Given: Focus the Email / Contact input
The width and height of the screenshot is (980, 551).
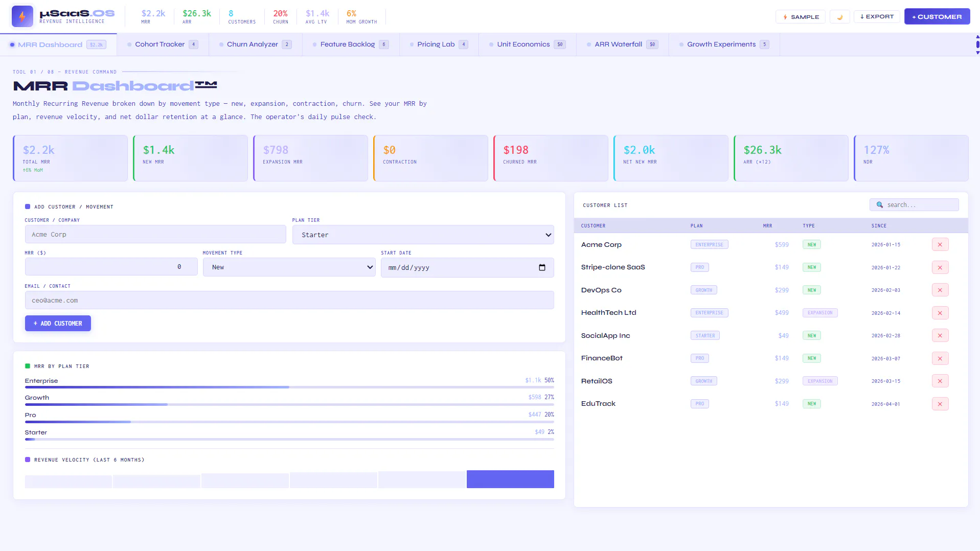Looking at the screenshot, I should pos(289,301).
